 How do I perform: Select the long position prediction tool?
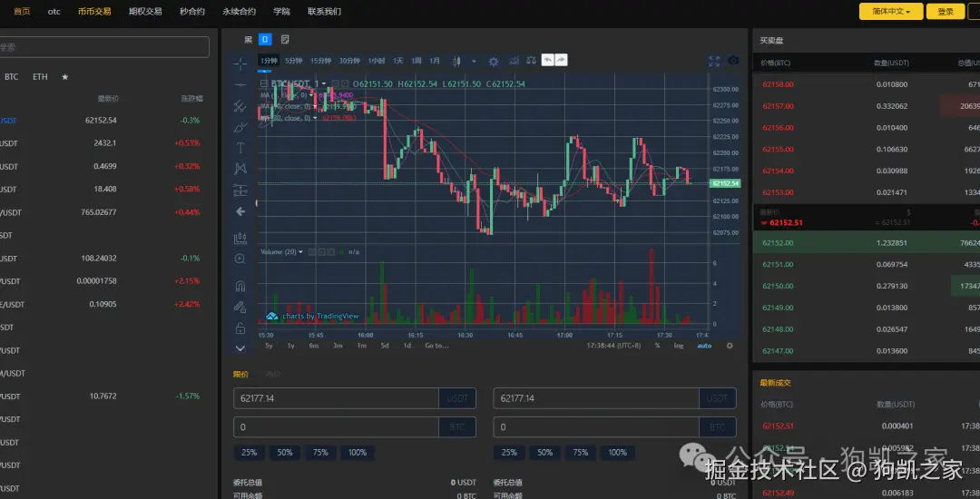(x=240, y=191)
